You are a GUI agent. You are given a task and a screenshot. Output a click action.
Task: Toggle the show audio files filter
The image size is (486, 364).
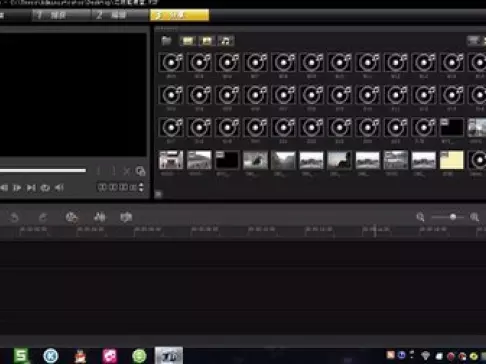226,41
